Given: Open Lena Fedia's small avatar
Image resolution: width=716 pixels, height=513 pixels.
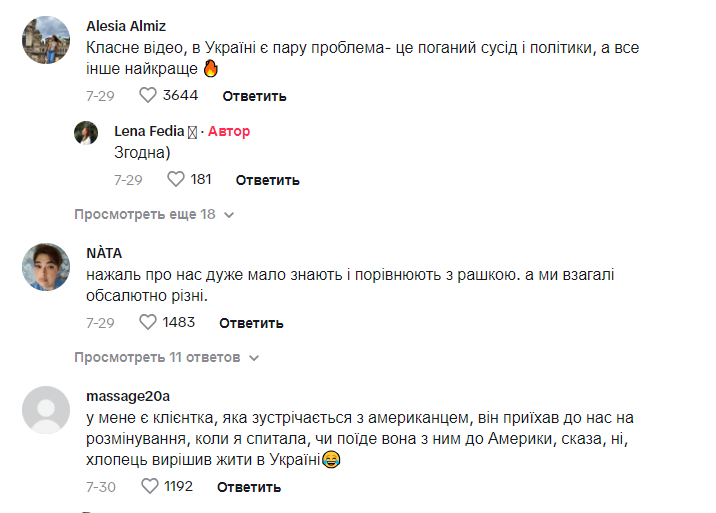Looking at the screenshot, I should point(87,133).
